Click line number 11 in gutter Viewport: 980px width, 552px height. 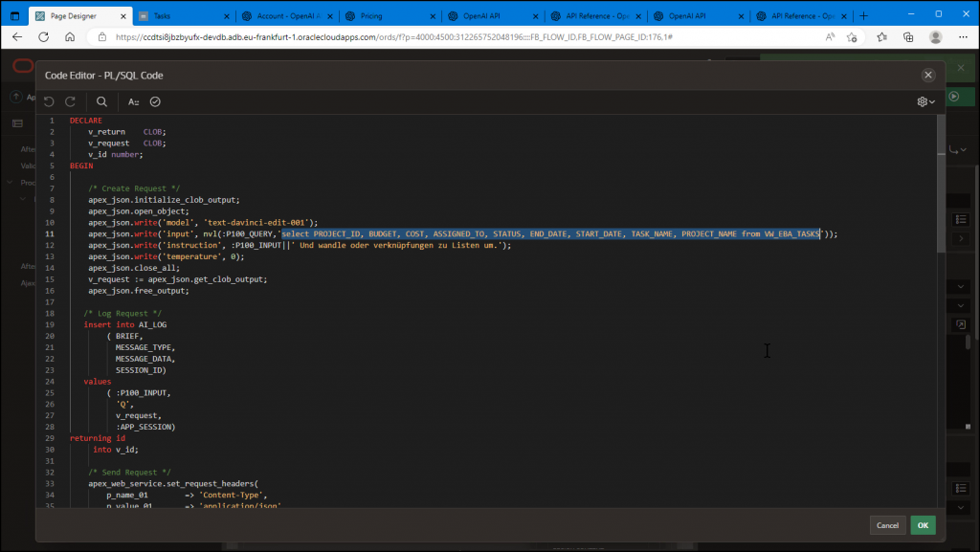50,234
